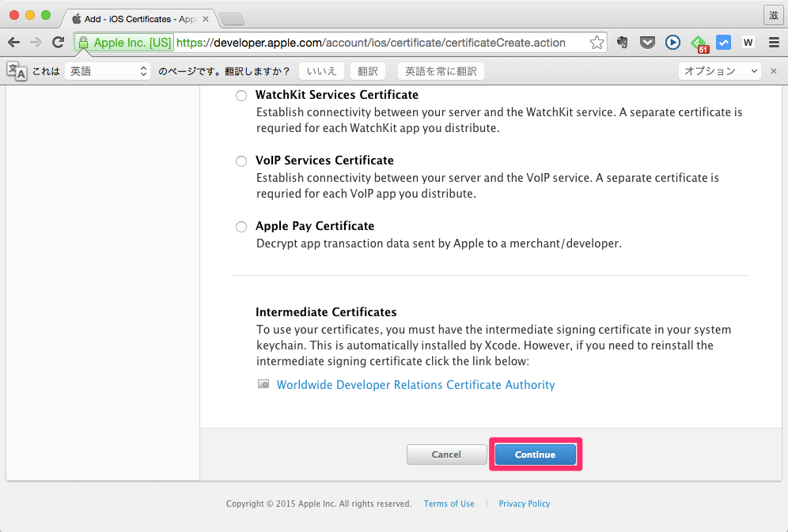Click the blue play-button extension icon
The height and width of the screenshot is (532, 788).
(672, 43)
